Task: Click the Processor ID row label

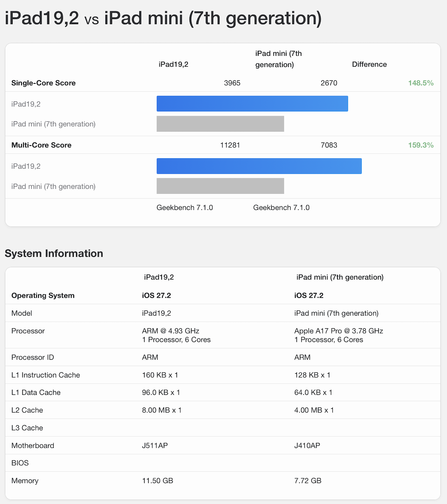Action: [x=33, y=357]
